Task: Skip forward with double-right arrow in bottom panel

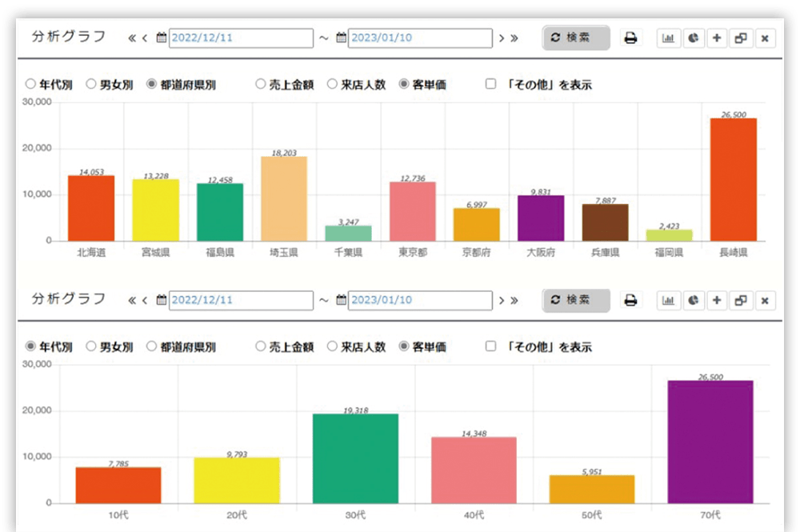Action: tap(514, 301)
